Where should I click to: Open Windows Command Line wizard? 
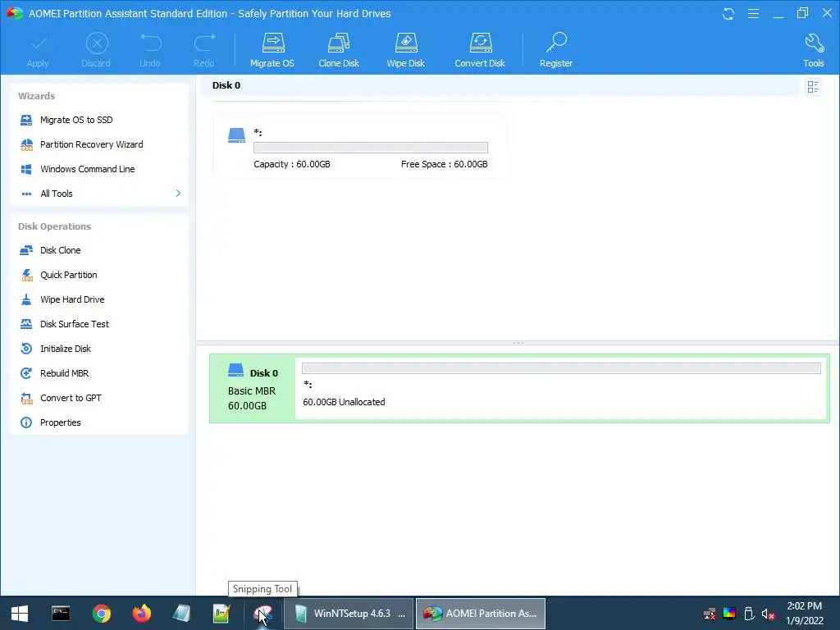coord(87,169)
